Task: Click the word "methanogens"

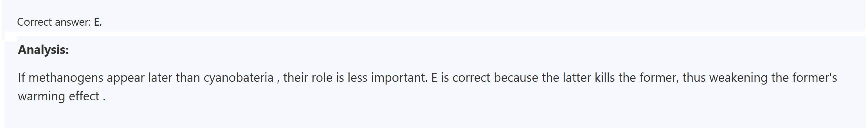Action: [66, 78]
